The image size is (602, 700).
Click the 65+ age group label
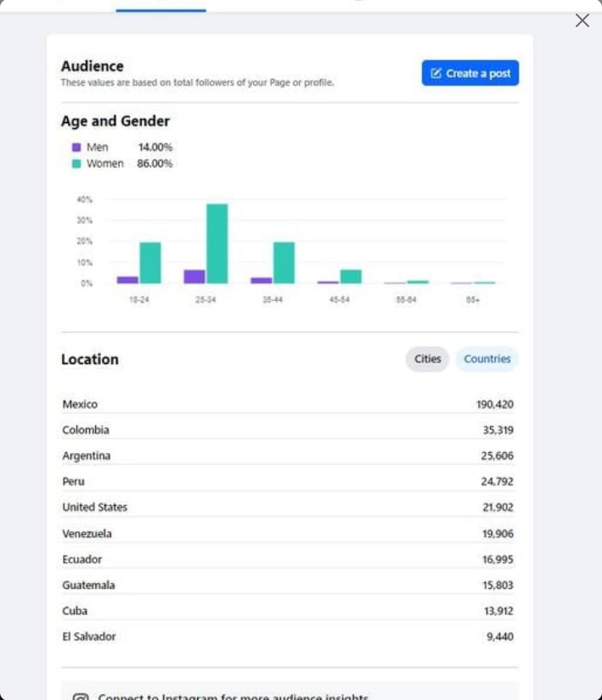point(473,300)
